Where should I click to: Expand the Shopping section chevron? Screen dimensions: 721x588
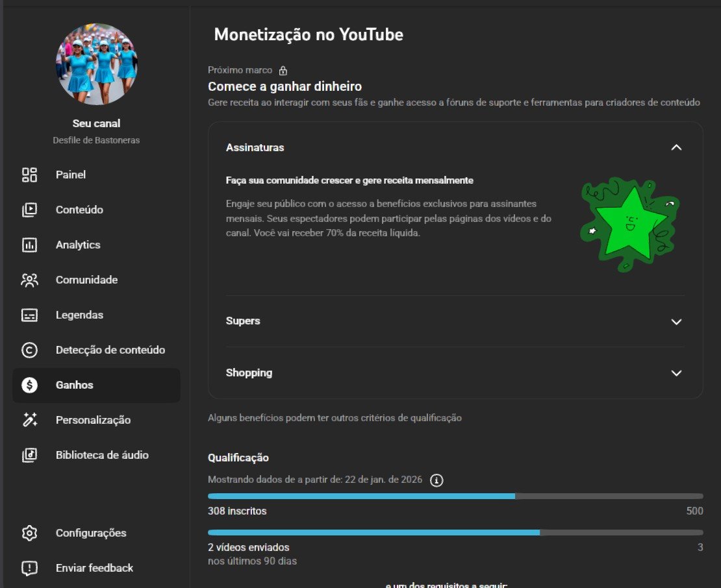click(676, 373)
